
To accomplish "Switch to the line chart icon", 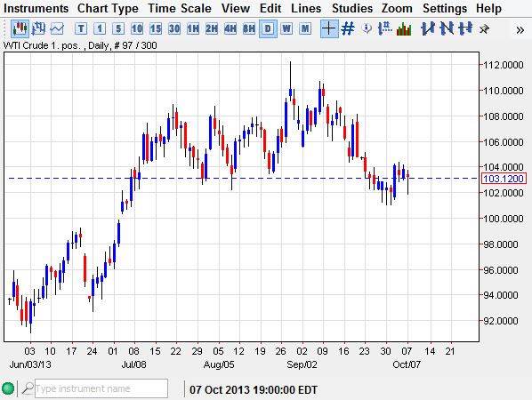I will 57,28.
